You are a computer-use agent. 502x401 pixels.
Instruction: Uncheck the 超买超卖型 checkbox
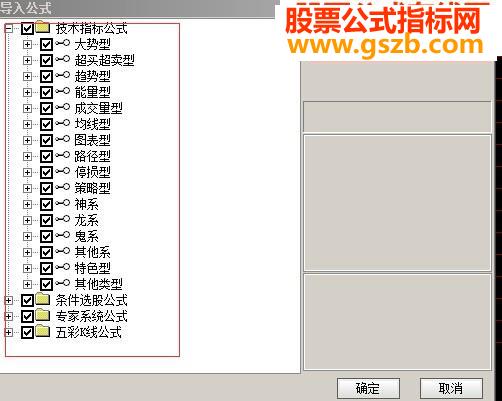tap(46, 61)
